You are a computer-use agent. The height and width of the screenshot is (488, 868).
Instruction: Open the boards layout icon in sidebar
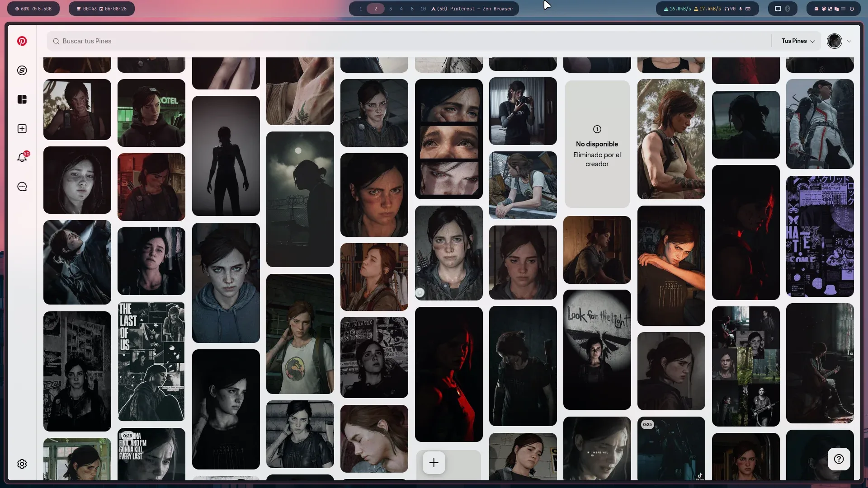pyautogui.click(x=22, y=99)
